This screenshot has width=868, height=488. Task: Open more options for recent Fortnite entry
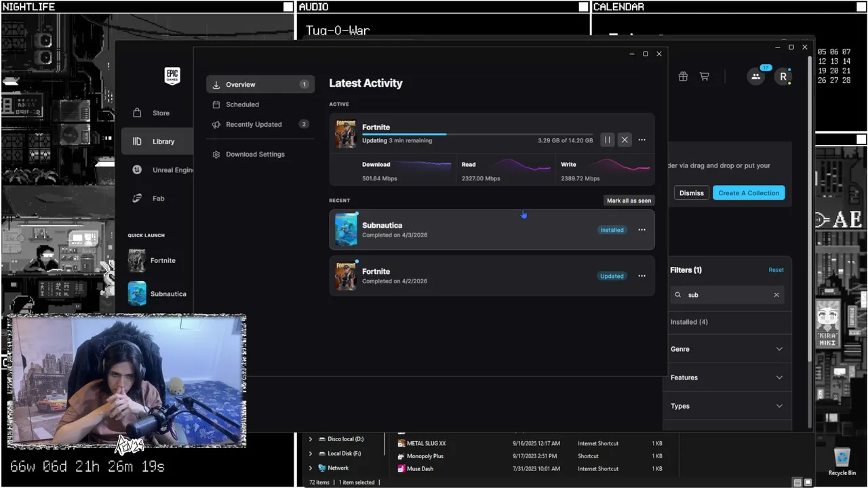click(642, 276)
